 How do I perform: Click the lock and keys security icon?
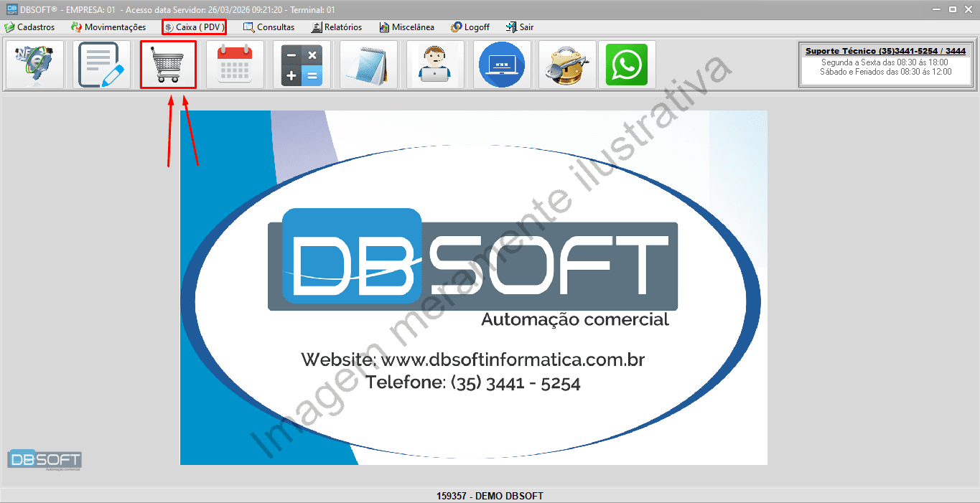point(566,65)
